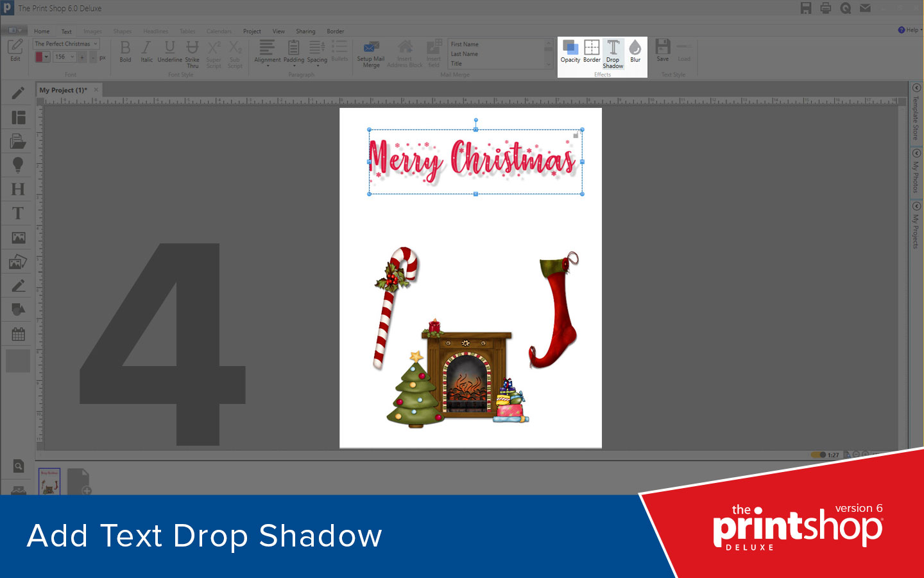Image resolution: width=924 pixels, height=578 pixels.
Task: Click the print preview magnifier icon
Action: click(x=846, y=8)
